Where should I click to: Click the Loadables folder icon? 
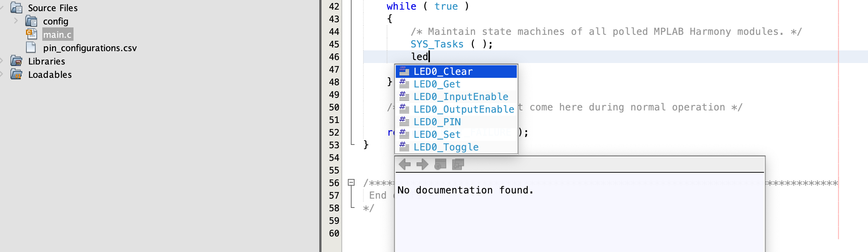16,74
